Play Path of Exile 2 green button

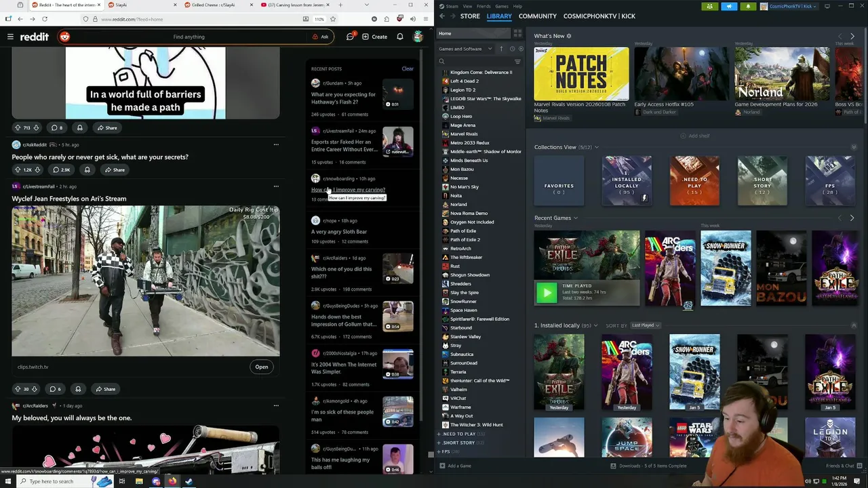pos(547,293)
